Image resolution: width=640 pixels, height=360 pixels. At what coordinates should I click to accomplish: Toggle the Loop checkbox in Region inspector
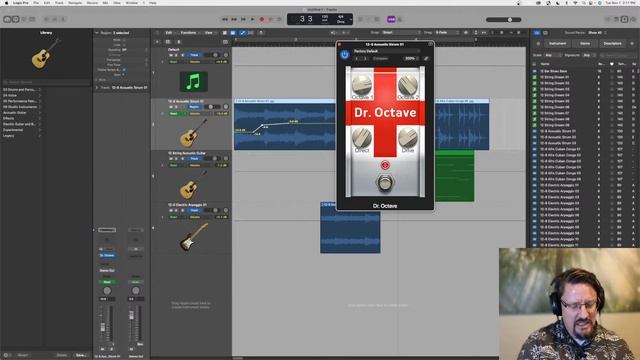point(124,45)
